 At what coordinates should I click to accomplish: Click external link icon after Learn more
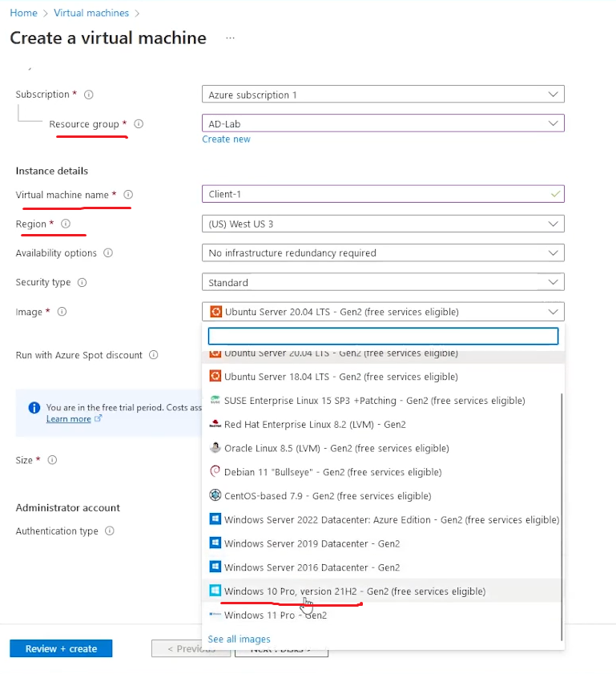tap(98, 418)
